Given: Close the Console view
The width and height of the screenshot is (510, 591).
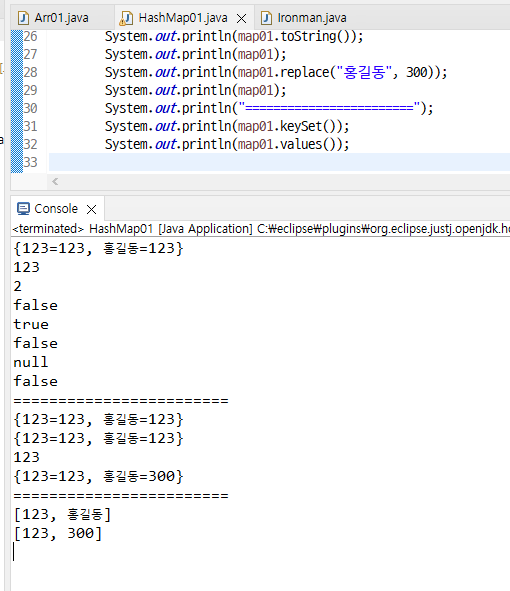Looking at the screenshot, I should pos(91,209).
